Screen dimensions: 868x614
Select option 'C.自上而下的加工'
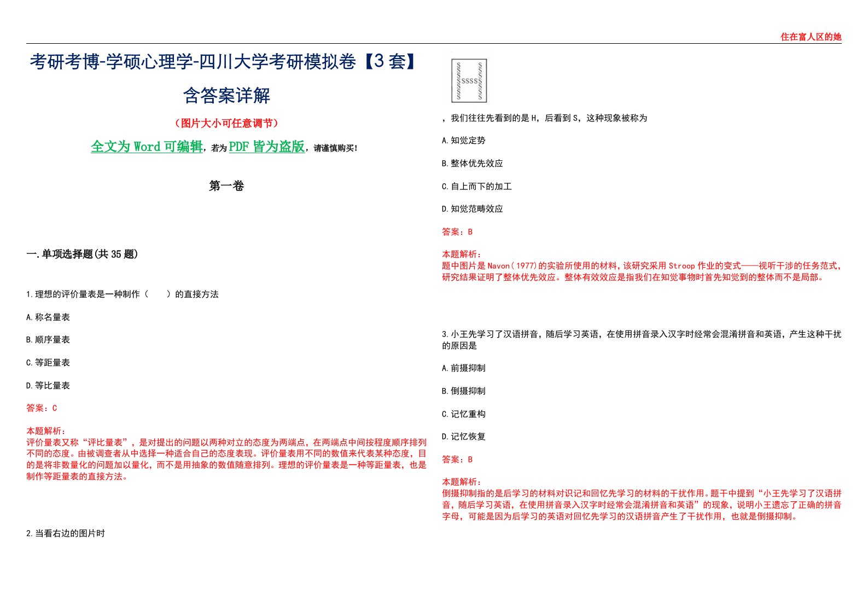[477, 187]
